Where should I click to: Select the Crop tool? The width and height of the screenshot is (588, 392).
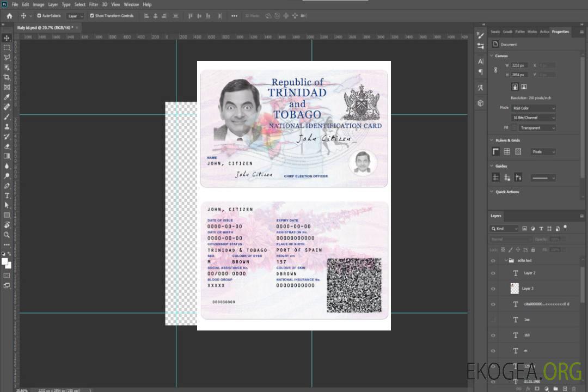[7, 77]
